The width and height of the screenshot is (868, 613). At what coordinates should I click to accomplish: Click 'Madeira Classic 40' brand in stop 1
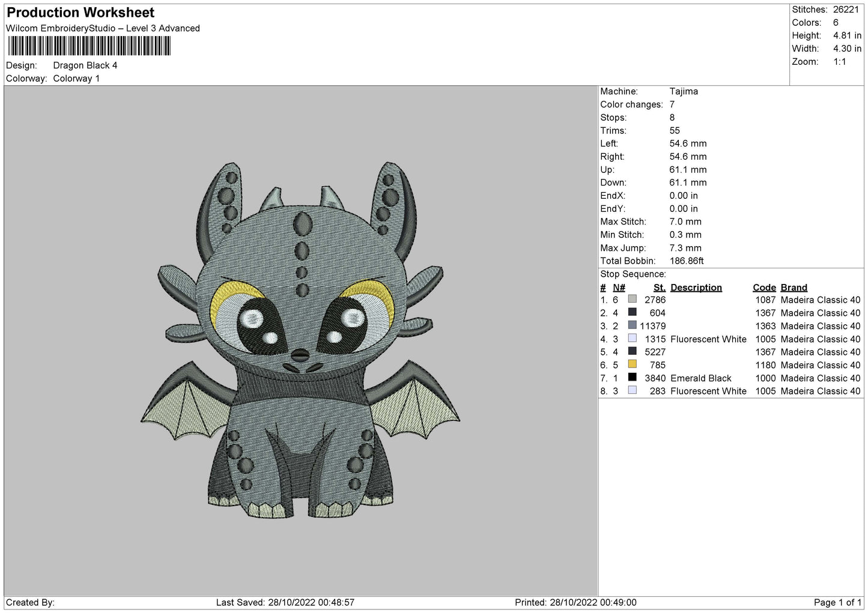click(x=821, y=300)
